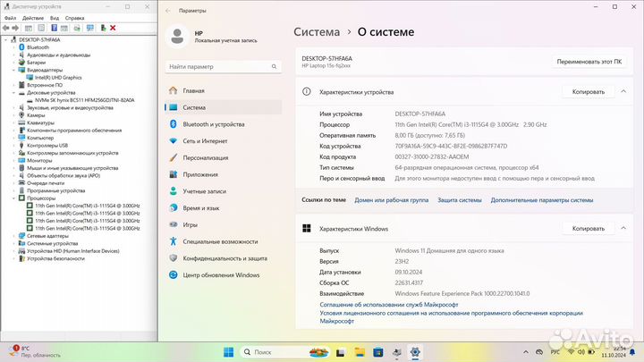Open Справка menu in Device Manager
The height and width of the screenshot is (362, 644).
click(75, 18)
